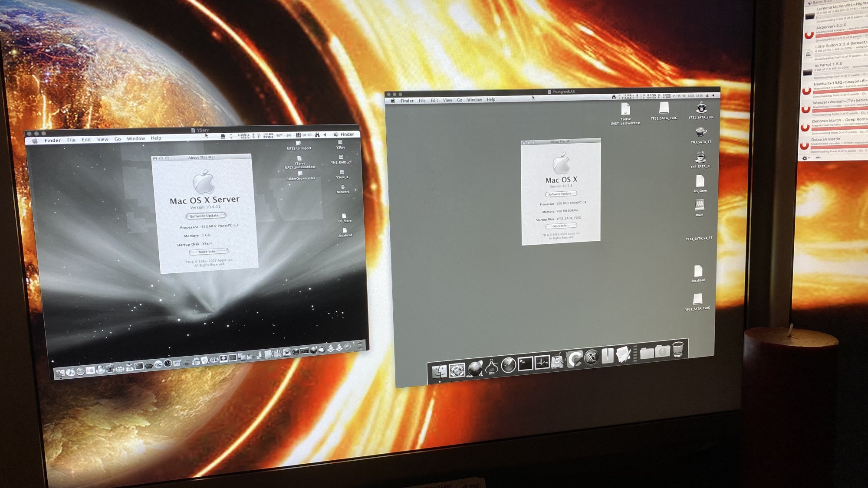The image size is (868, 488).
Task: Open the 'nc' app in YServ dock
Action: pyautogui.click(x=158, y=364)
